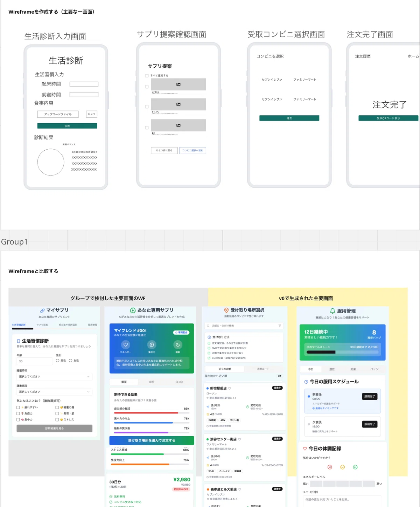Check the 疲れやすい checkbox
The height and width of the screenshot is (507, 420).
pos(18,407)
